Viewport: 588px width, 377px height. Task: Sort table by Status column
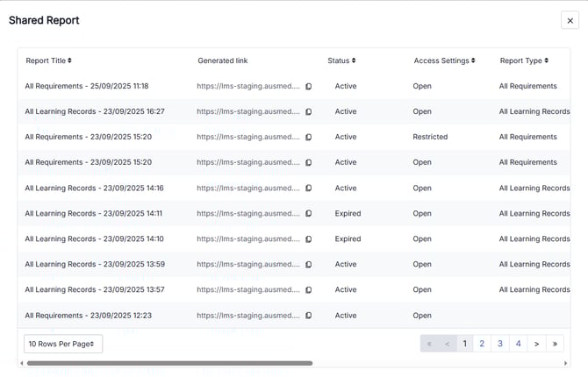pos(341,60)
